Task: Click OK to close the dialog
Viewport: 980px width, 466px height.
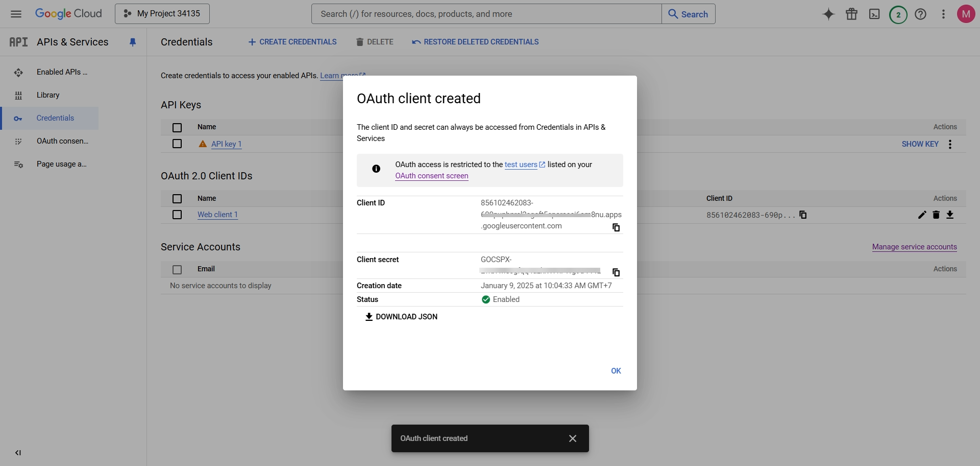Action: pyautogui.click(x=616, y=371)
